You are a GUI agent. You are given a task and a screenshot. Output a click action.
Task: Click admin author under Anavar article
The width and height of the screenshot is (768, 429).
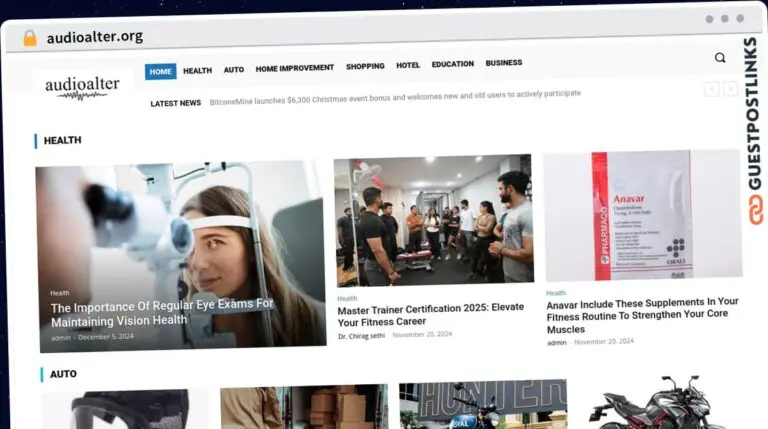tap(556, 343)
